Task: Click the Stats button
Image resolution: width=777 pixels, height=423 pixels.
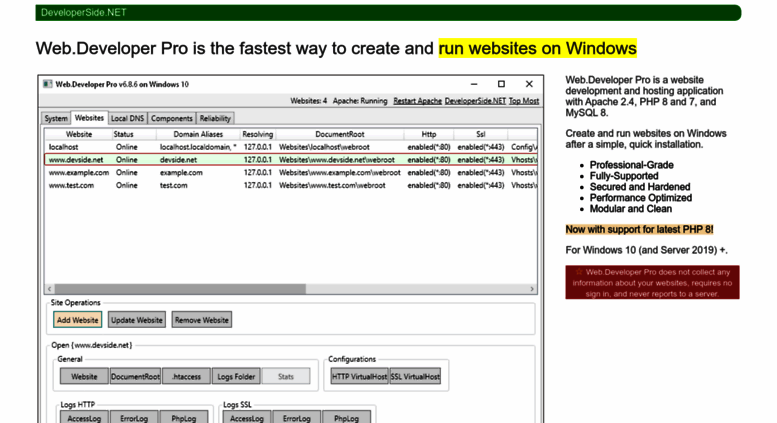Action: 286,376
